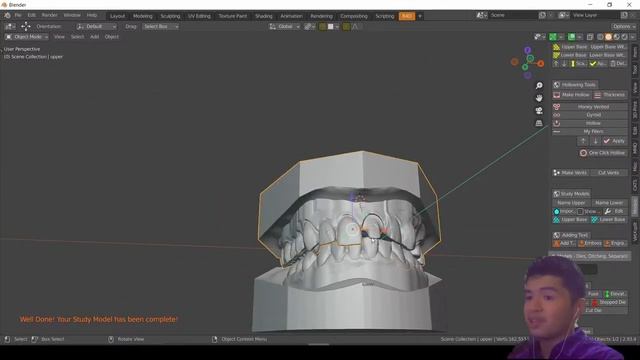Add a new workspace with the plus tab
640x360 pixels.
[420, 16]
